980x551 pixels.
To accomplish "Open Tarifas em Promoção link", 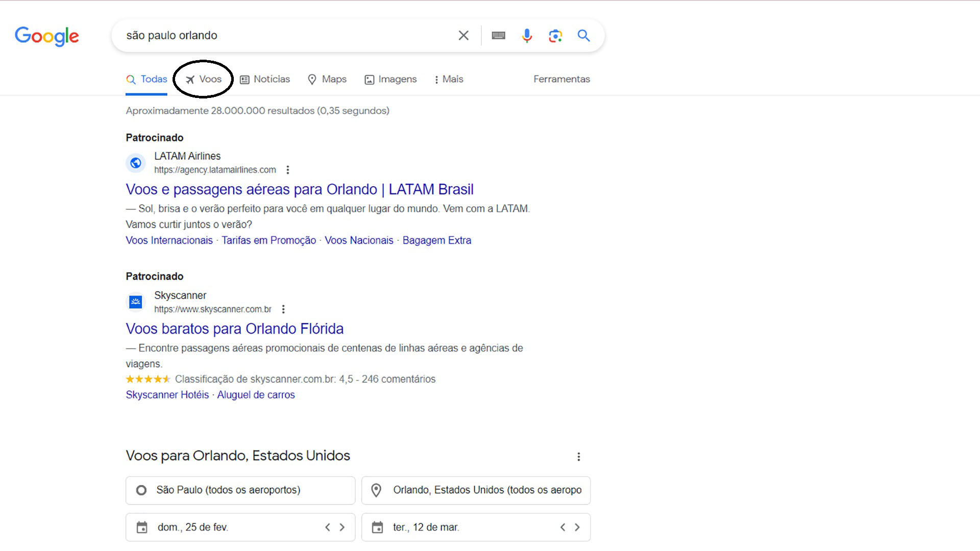I will [x=269, y=240].
